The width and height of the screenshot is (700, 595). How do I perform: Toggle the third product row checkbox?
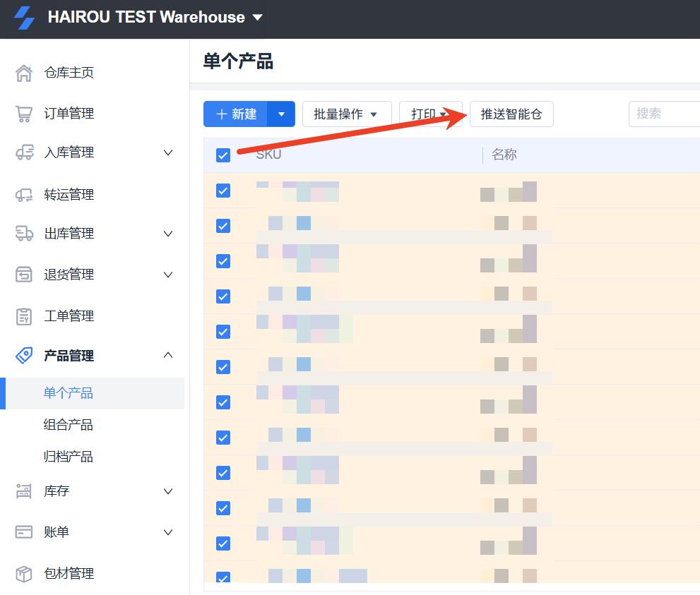pyautogui.click(x=223, y=261)
